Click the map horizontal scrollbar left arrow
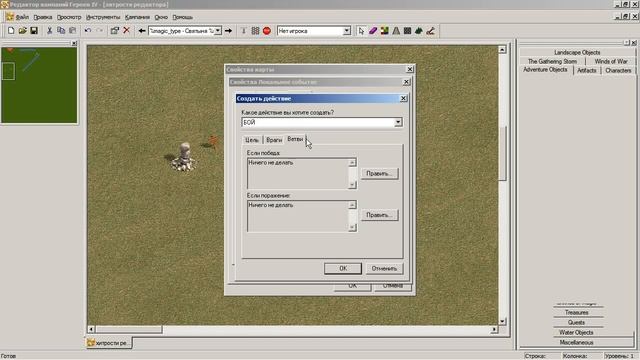640x360 pixels. pyautogui.click(x=91, y=329)
